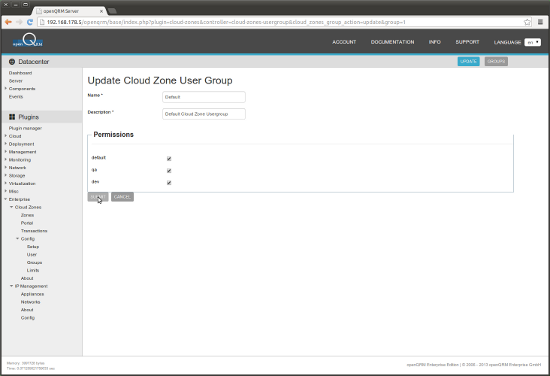This screenshot has height=376, width=550.
Task: Open the Language dropdown
Action: [532, 42]
